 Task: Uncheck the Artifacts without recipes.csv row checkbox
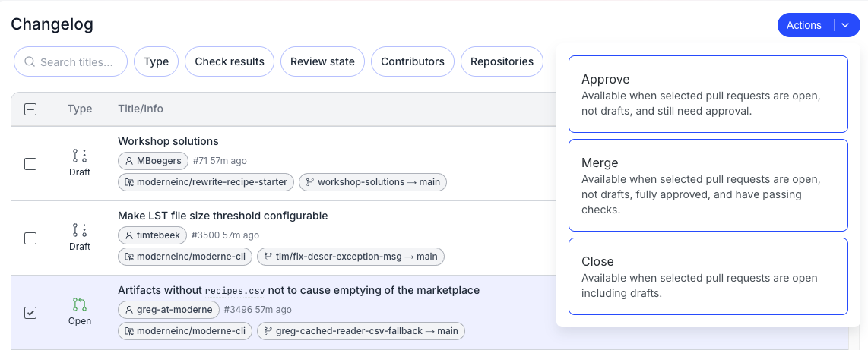pyautogui.click(x=30, y=313)
